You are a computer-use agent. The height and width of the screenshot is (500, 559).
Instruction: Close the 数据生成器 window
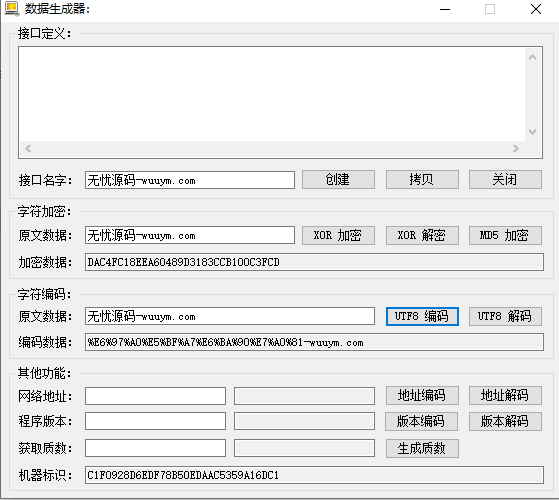point(536,9)
